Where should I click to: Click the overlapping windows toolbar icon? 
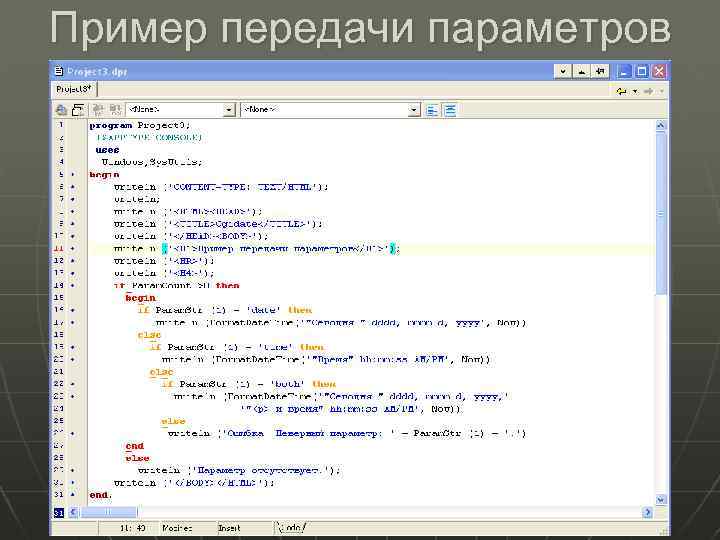click(x=78, y=110)
